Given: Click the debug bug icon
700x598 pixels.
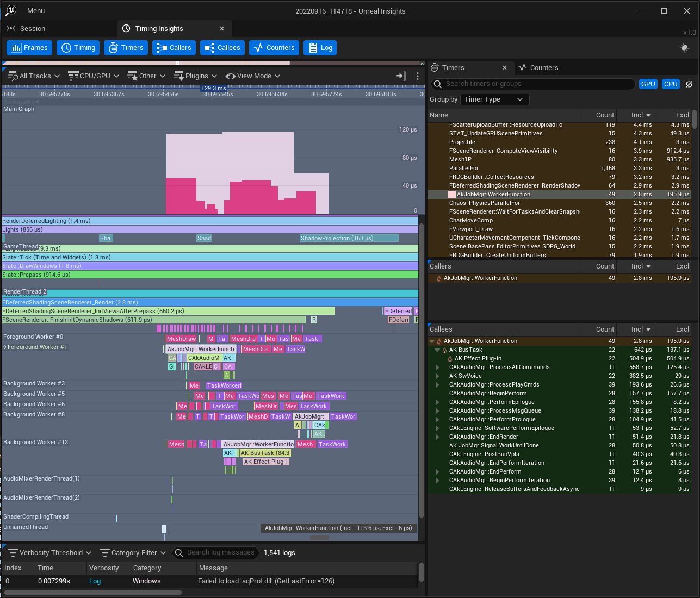Looking at the screenshot, I should [684, 48].
